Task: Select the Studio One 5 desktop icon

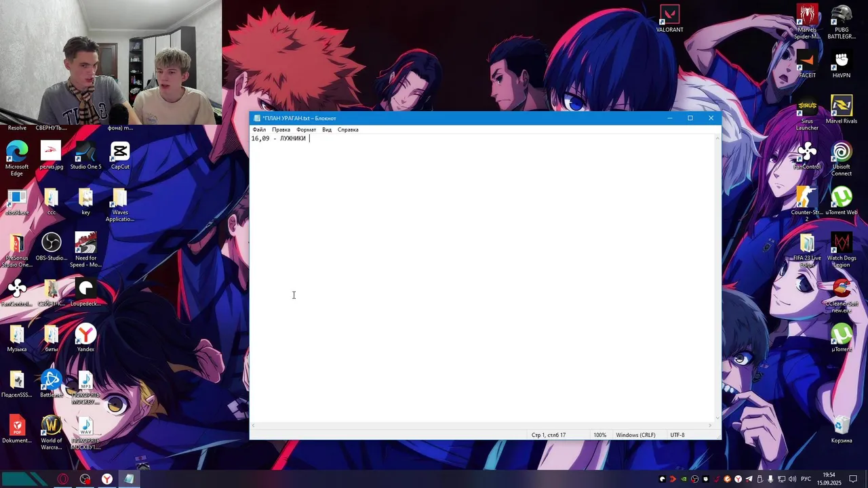Action: [85, 155]
